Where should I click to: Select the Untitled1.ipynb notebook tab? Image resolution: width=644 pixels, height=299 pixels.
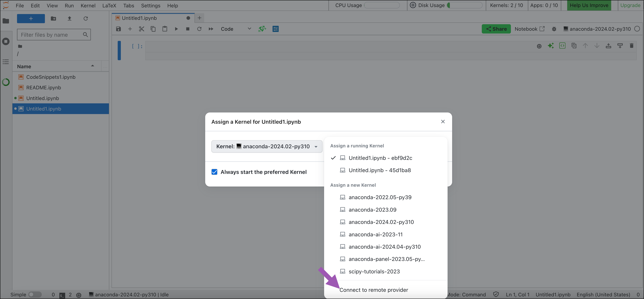[153, 18]
